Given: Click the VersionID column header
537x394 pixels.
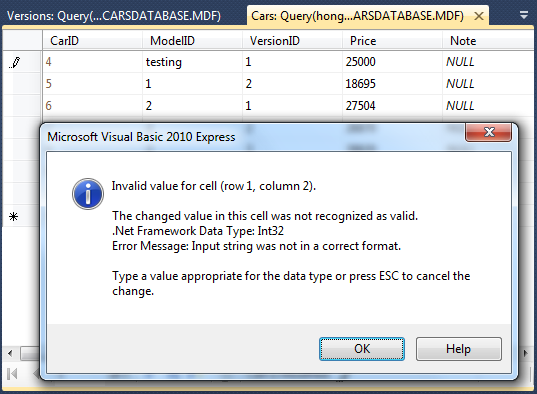Looking at the screenshot, I should (x=292, y=41).
